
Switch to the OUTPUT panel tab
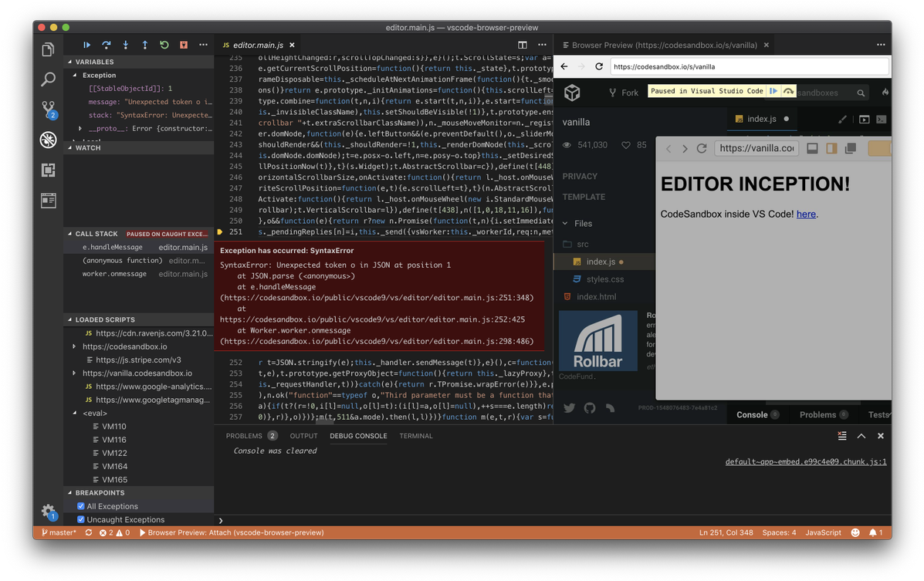click(303, 436)
